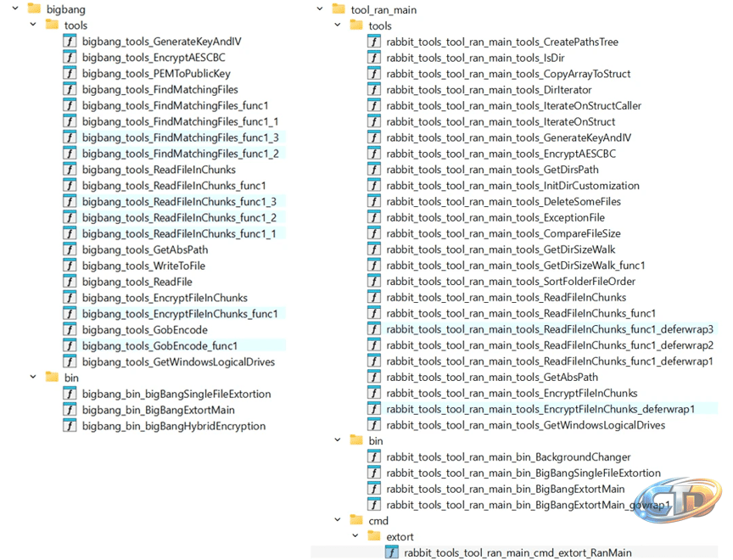Image resolution: width=733 pixels, height=560 pixels.
Task: Collapse the bigbang folder chevron
Action: [15, 8]
